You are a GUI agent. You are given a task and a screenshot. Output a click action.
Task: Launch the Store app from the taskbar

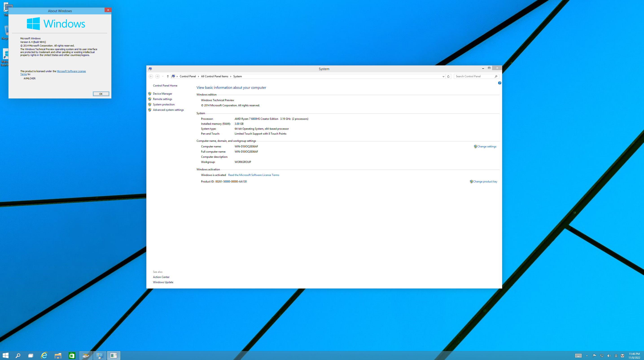click(72, 356)
